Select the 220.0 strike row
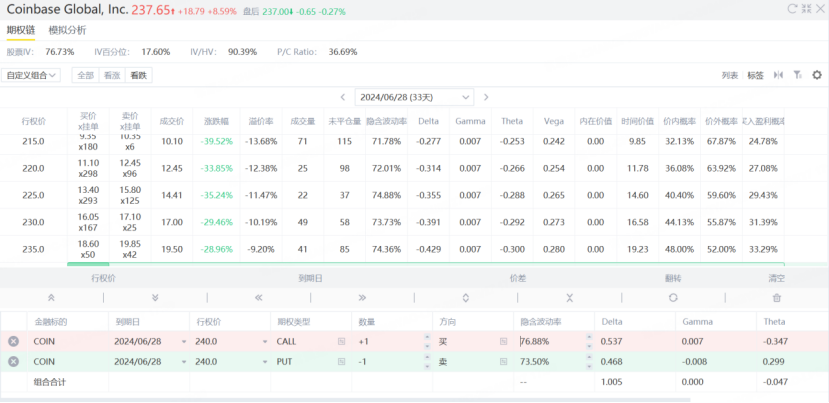The height and width of the screenshot is (403, 829). pyautogui.click(x=392, y=168)
